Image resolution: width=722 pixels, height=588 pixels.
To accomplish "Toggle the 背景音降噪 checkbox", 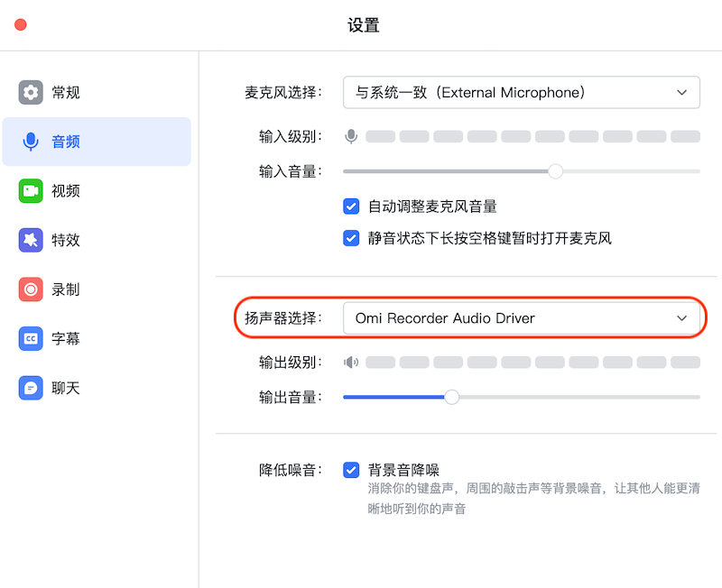I will pyautogui.click(x=351, y=470).
